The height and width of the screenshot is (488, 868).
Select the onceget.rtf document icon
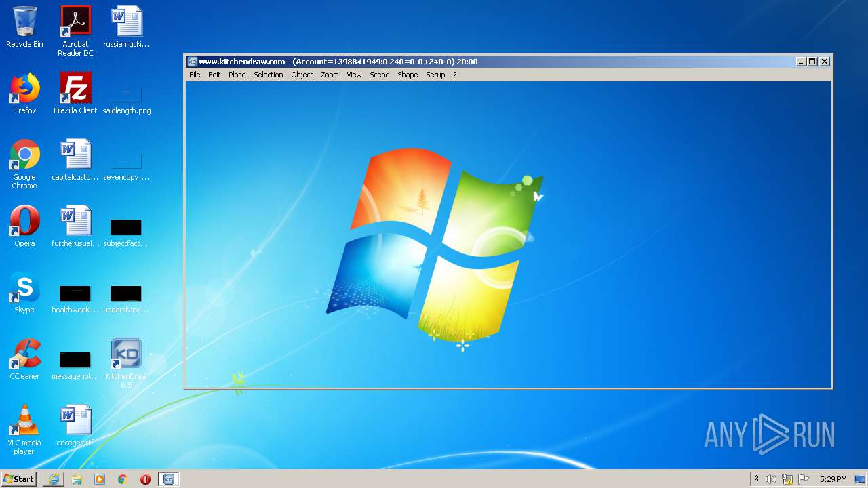[x=75, y=426]
